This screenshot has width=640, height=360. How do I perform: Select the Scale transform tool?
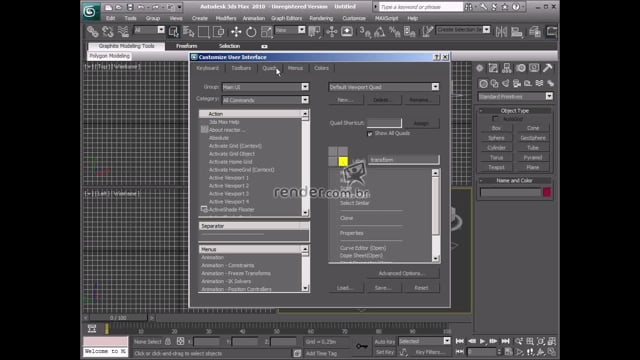click(266, 31)
